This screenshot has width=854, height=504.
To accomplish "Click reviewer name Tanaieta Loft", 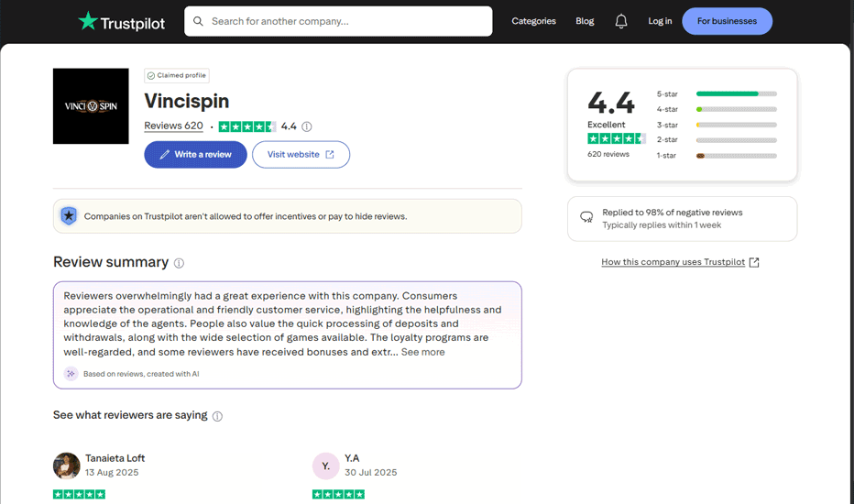I will pos(115,458).
